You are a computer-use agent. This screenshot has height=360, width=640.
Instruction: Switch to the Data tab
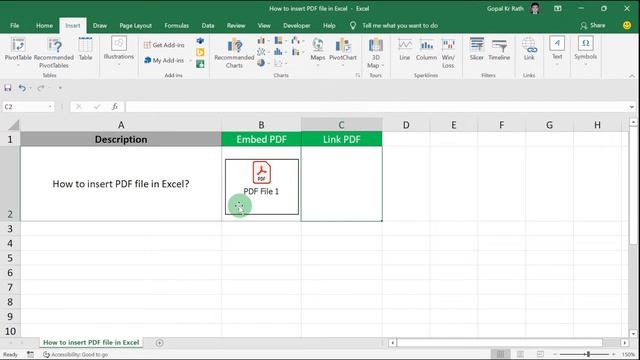pos(208,25)
